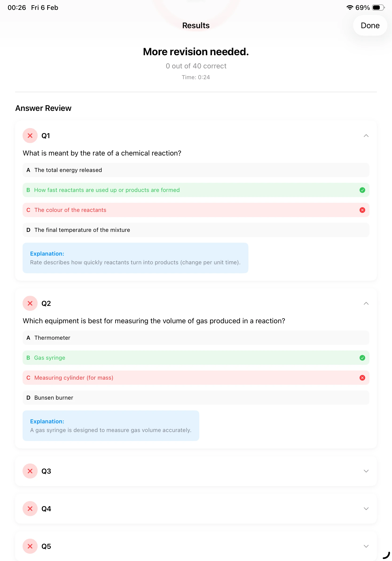Expand question Q4 via its chevron
Viewport: 392px width, 561px height.
[x=366, y=509]
